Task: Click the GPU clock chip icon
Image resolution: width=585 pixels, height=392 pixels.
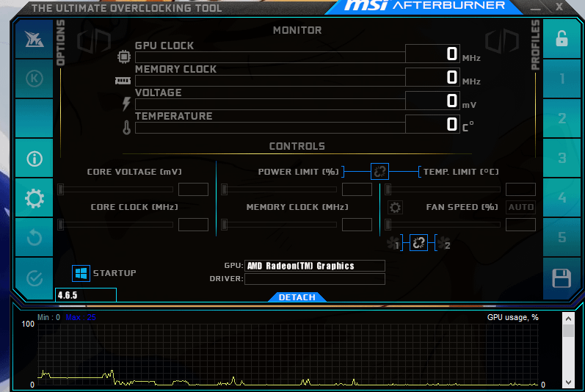Action: [x=124, y=57]
